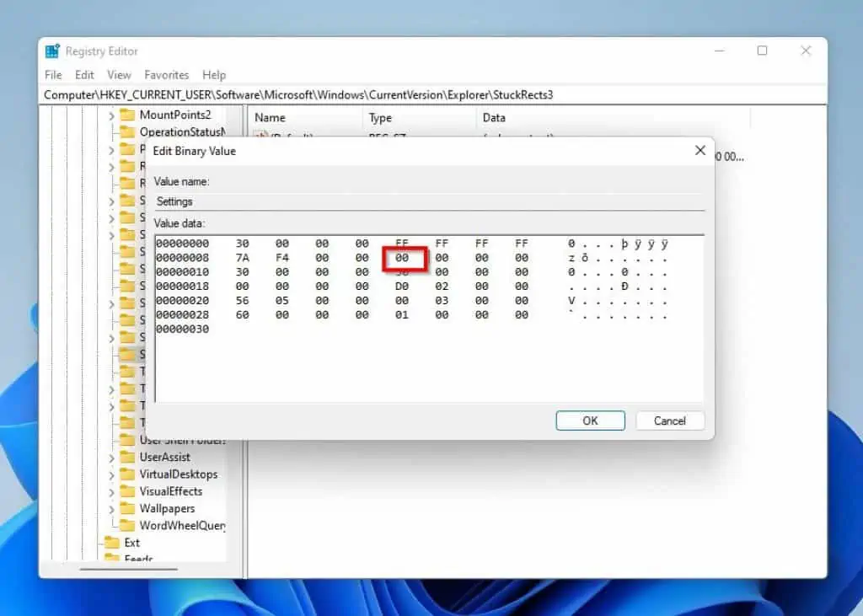Viewport: 863px width, 616px height.
Task: Click the Registry Editor icon in the title bar
Action: coord(52,51)
